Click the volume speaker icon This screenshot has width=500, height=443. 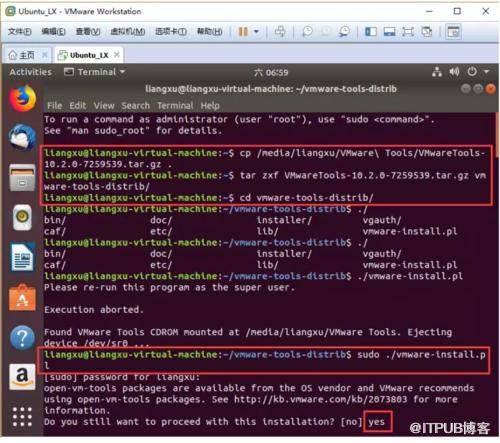(454, 72)
